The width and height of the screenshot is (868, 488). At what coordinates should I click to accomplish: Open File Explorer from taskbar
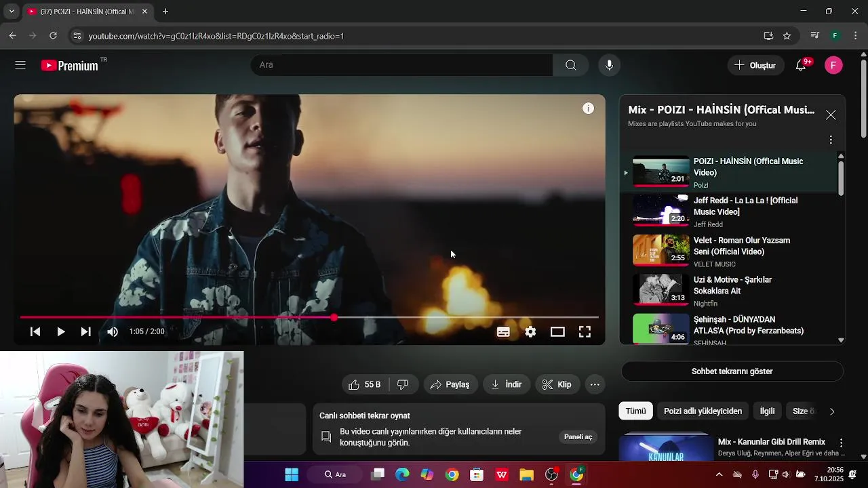coord(526,474)
